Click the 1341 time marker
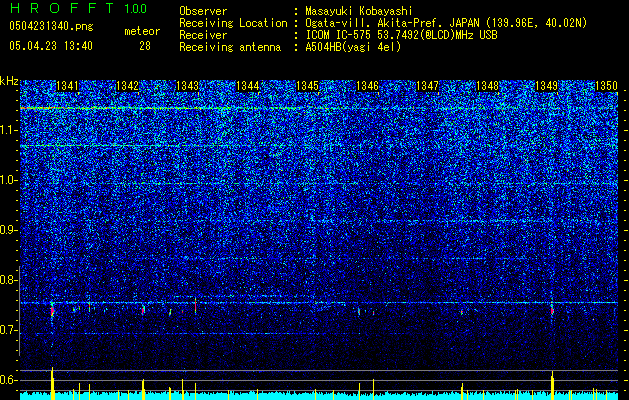629x400 pixels. [x=67, y=86]
